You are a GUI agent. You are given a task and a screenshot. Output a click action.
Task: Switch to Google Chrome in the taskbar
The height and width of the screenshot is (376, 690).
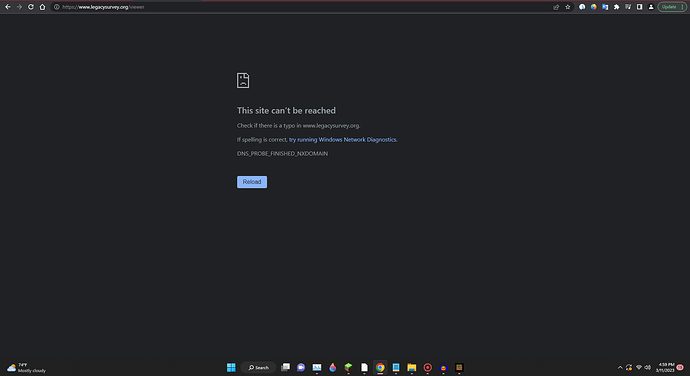[x=380, y=367]
